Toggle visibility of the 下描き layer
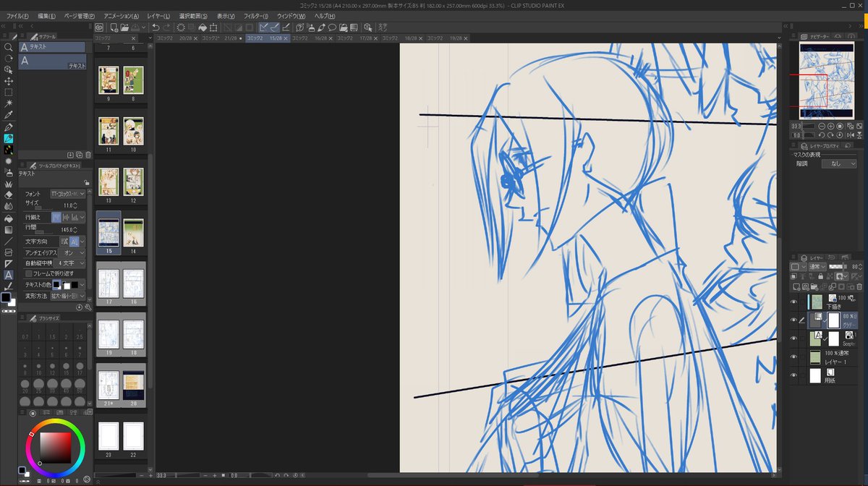The image size is (868, 486). (793, 302)
